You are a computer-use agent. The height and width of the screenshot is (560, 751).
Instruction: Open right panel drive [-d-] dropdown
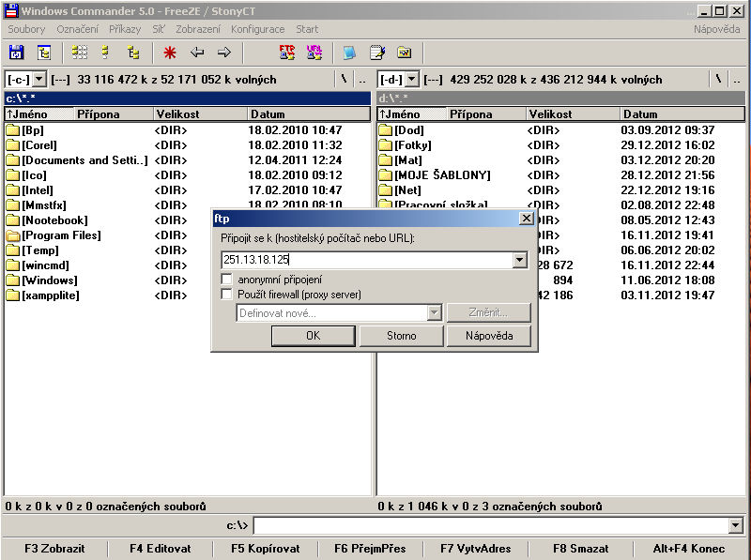(x=412, y=80)
